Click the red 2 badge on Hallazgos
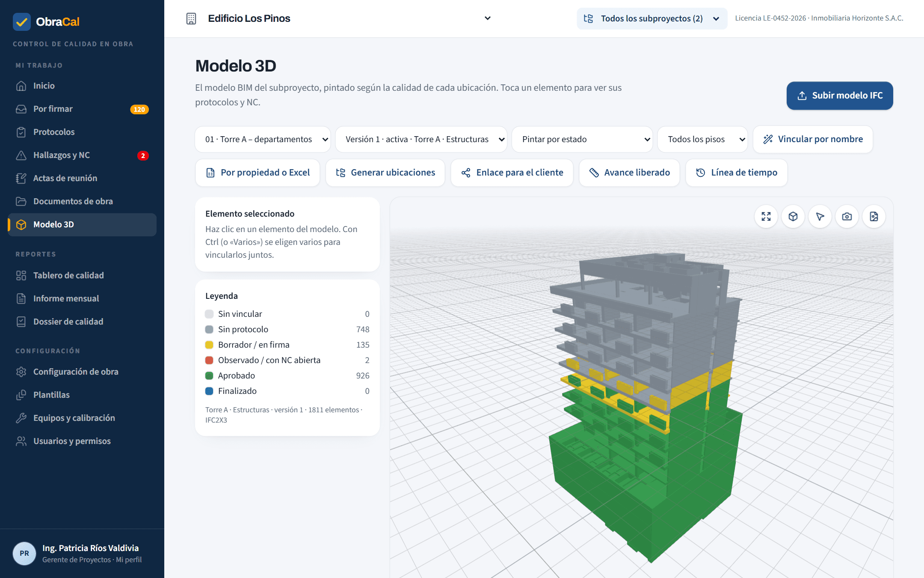Image resolution: width=924 pixels, height=578 pixels. click(x=143, y=155)
